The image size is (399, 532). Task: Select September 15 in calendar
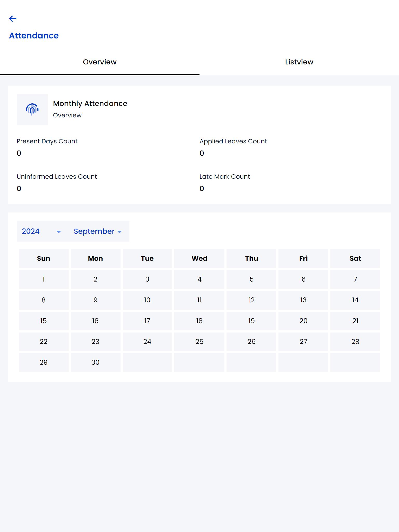(44, 321)
